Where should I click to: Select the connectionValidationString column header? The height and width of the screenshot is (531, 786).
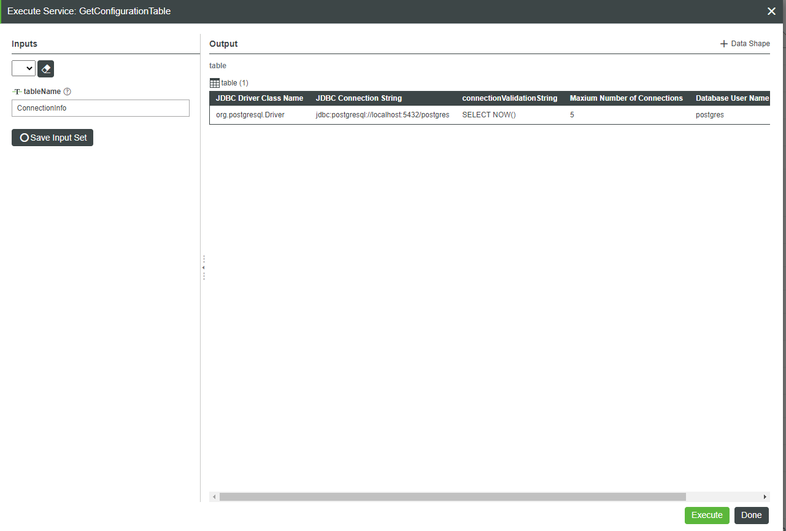[509, 98]
